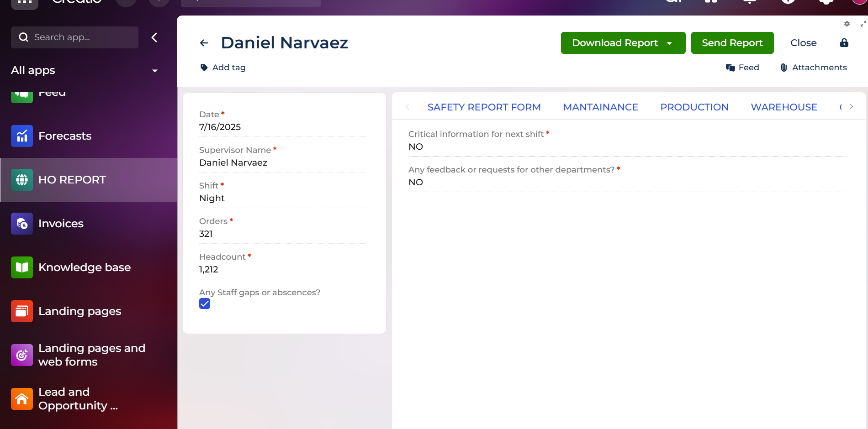Open the Forecasts app icon
The height and width of the screenshot is (429, 868).
(22, 136)
